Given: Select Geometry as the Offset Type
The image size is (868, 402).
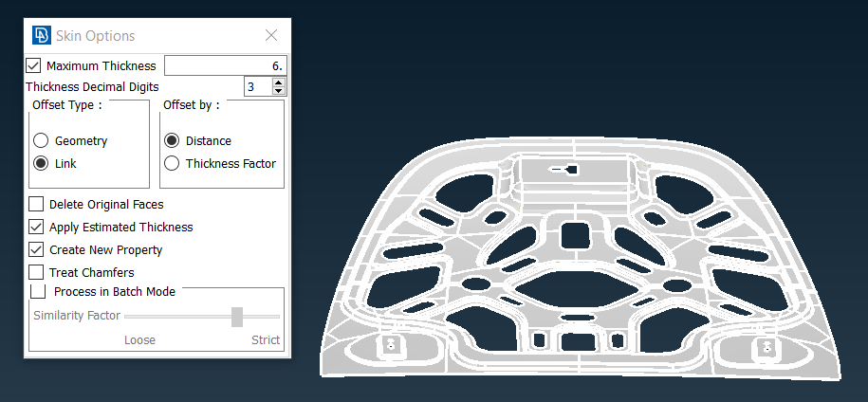Looking at the screenshot, I should [x=42, y=140].
